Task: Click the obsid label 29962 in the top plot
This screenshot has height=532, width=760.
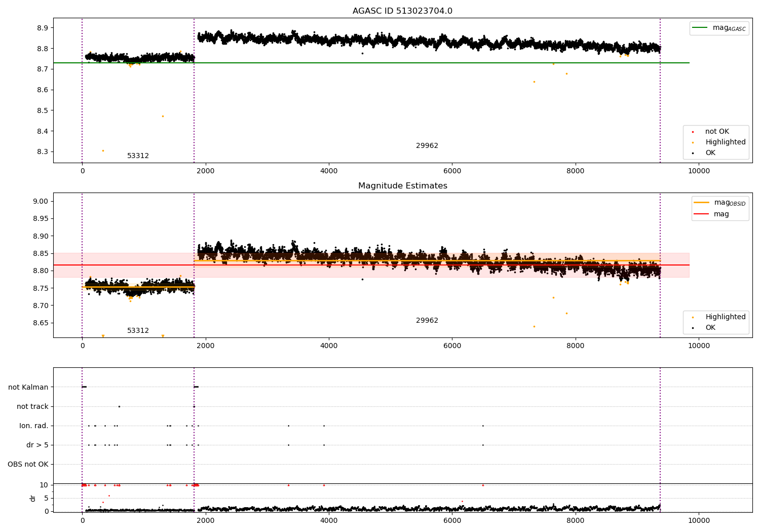Action: click(x=427, y=146)
